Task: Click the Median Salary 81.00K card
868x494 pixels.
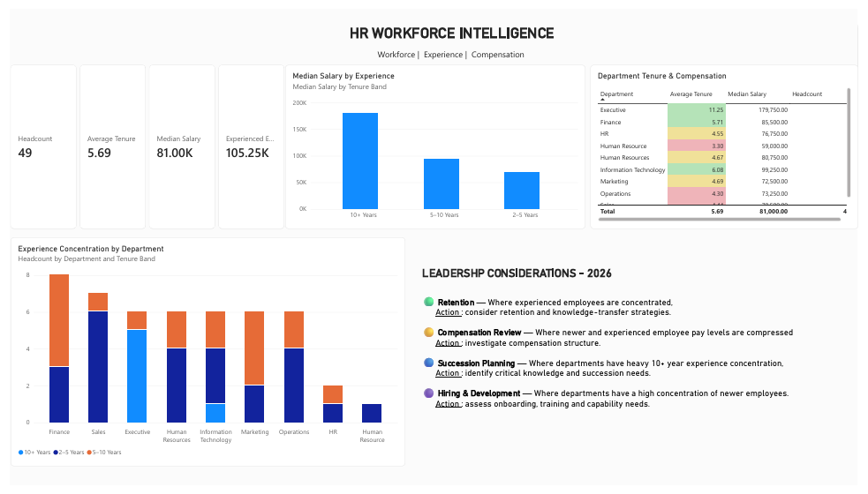Action: [182, 146]
